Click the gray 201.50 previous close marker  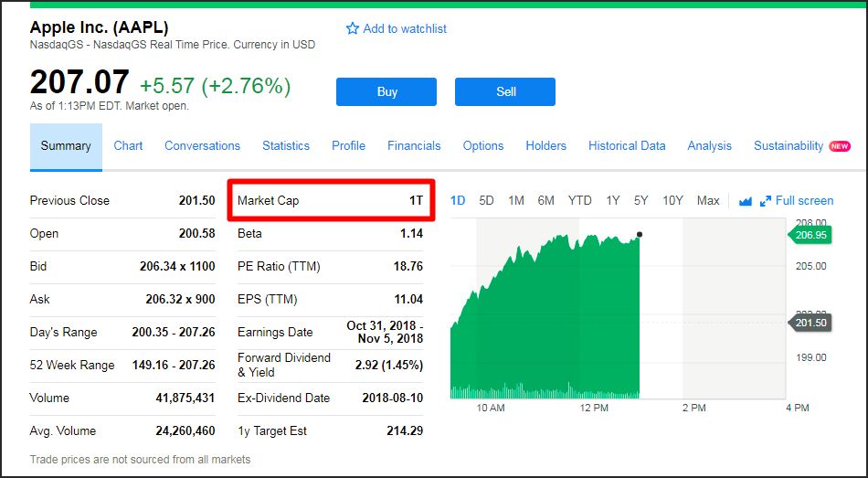[x=810, y=323]
